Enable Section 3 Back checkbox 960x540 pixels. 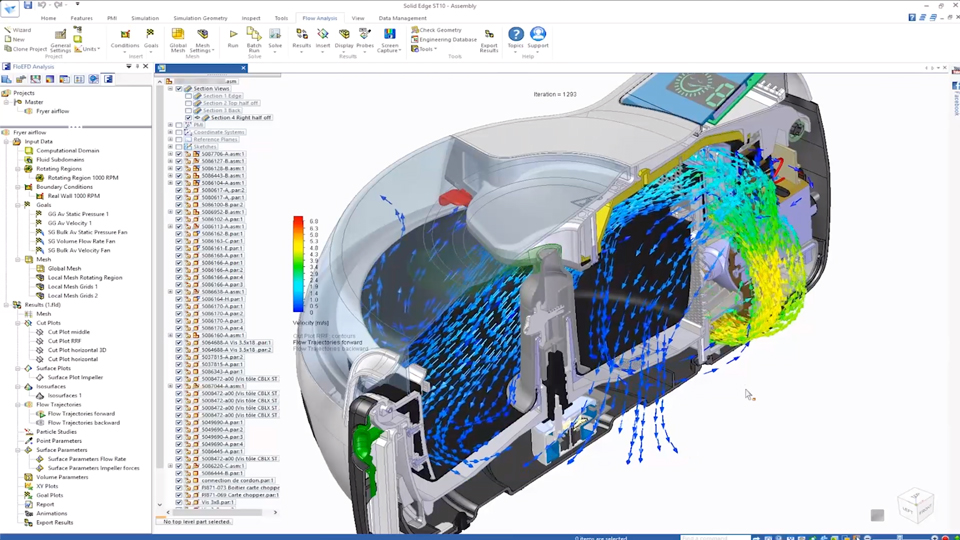coord(189,111)
